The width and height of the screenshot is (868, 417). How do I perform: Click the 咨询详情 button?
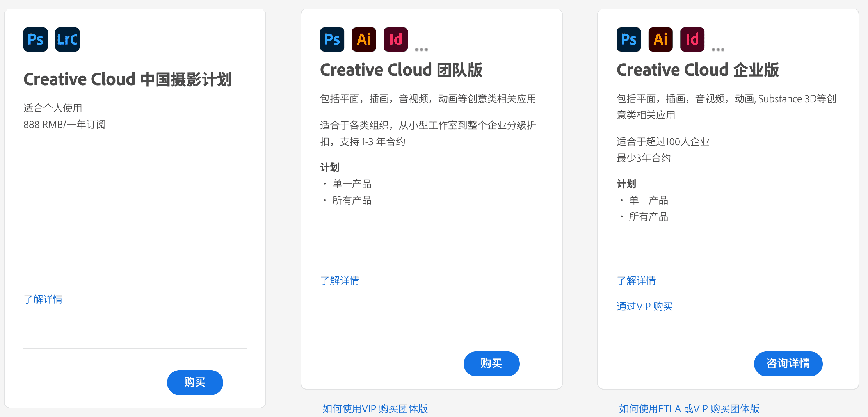pos(788,364)
